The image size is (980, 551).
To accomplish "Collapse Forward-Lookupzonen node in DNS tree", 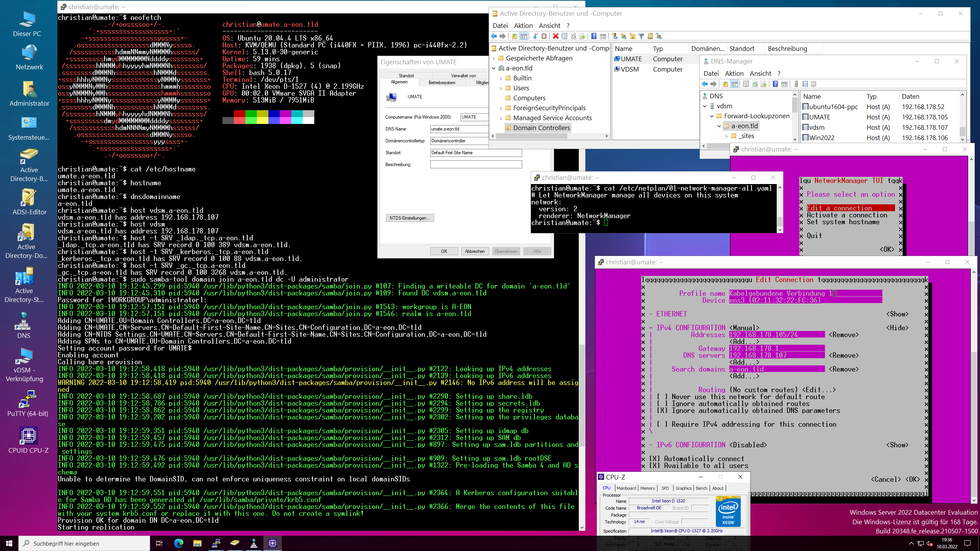I will click(x=712, y=116).
